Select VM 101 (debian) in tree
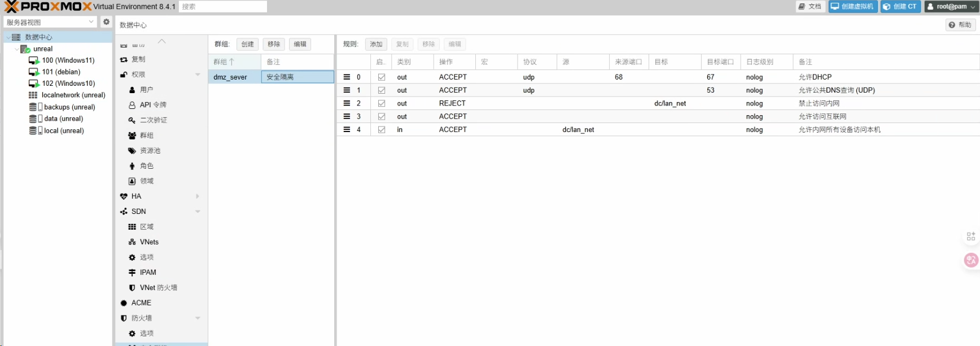 61,72
